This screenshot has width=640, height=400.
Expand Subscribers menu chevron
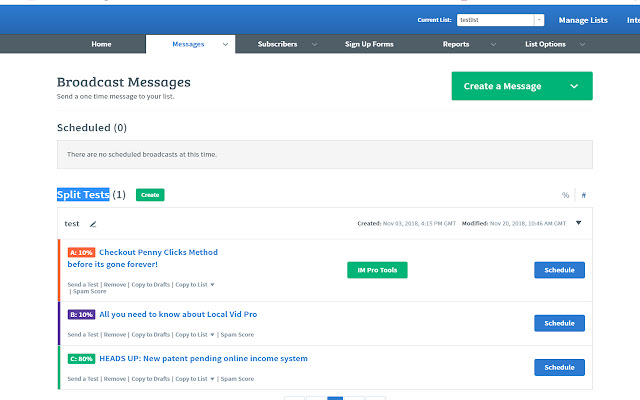tap(314, 44)
